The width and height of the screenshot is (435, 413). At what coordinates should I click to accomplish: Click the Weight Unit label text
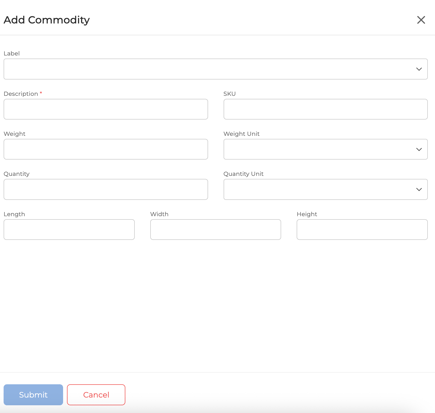[241, 134]
